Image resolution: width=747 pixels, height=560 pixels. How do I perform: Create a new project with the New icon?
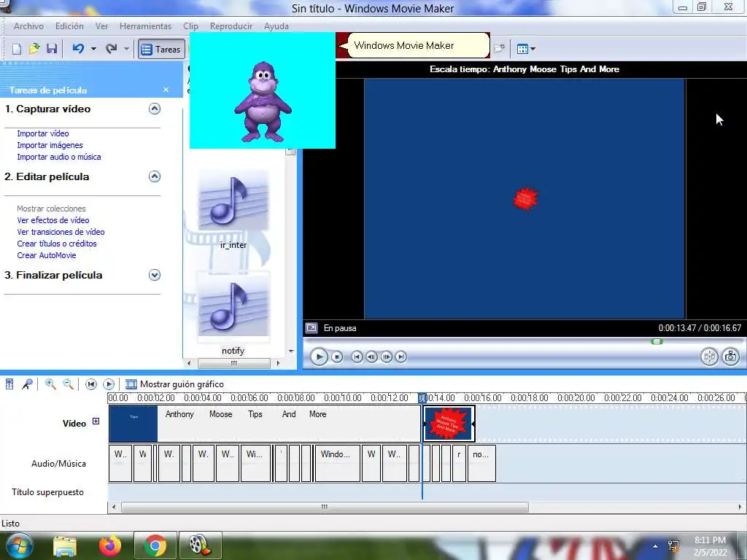pos(17,49)
